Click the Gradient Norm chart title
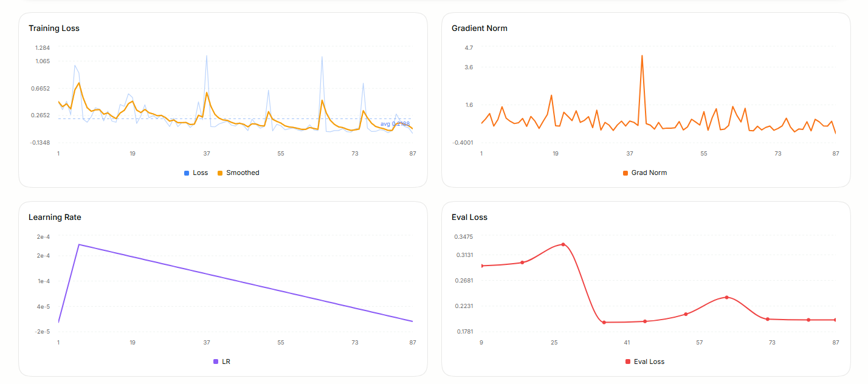 coord(480,28)
